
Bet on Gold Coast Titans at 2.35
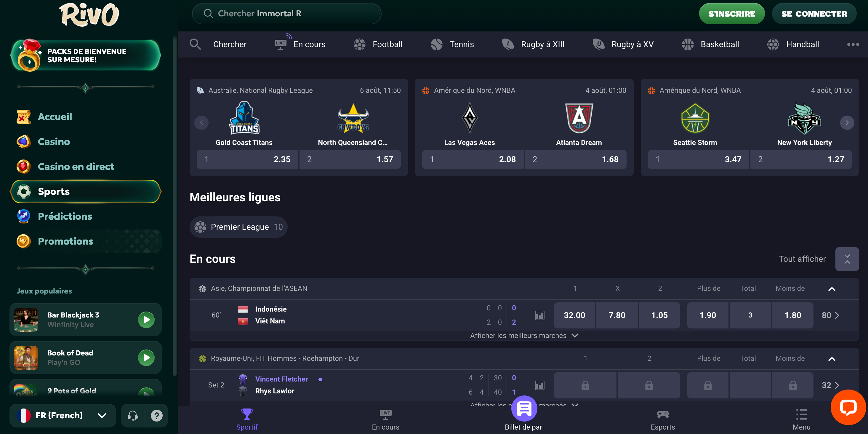tap(247, 159)
